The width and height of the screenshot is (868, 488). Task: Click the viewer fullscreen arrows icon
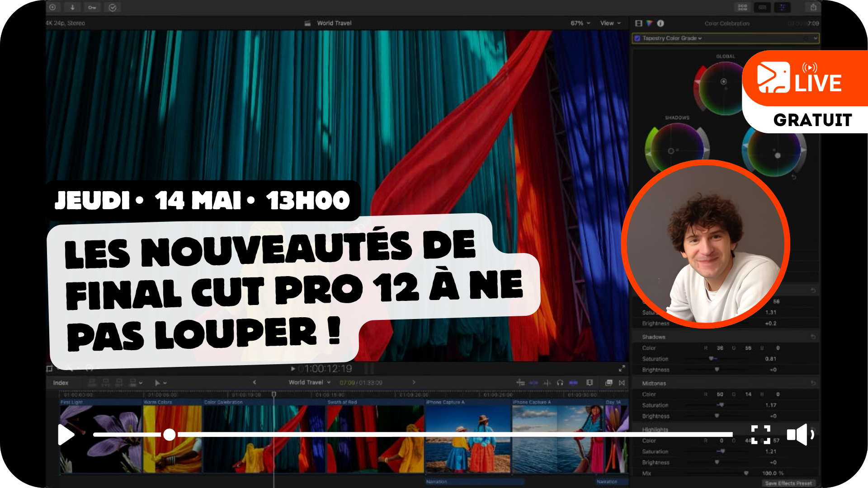pos(622,368)
